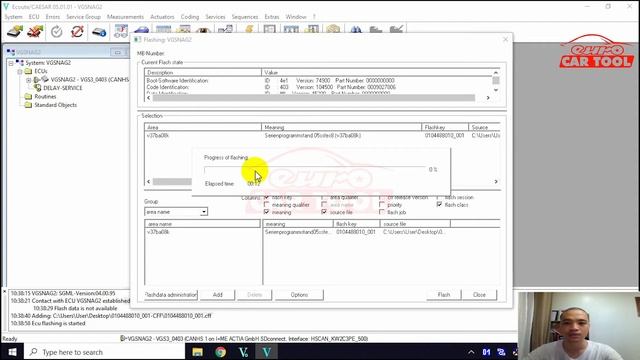
Task: Click the flash state list scroll-left arrow
Action: 149,98
